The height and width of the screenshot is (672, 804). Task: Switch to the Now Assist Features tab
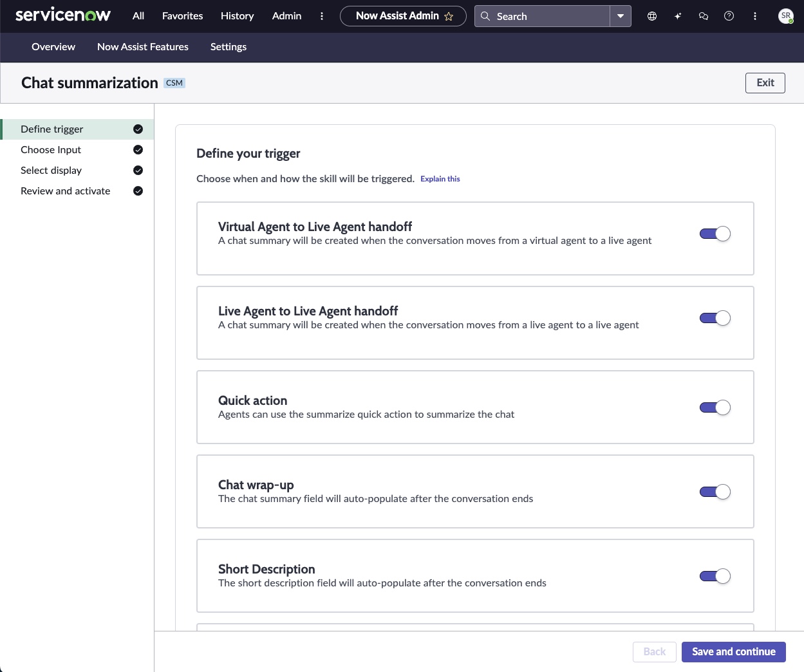143,47
